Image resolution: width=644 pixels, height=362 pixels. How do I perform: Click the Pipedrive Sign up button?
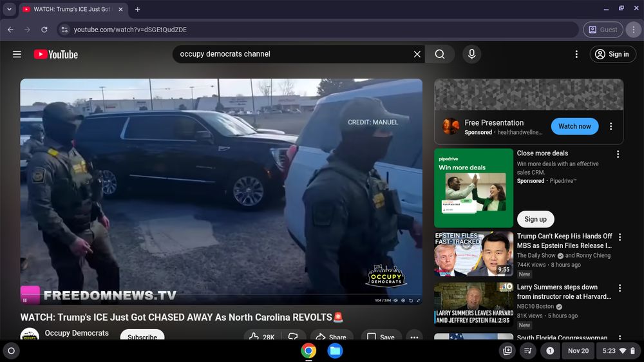click(x=536, y=219)
